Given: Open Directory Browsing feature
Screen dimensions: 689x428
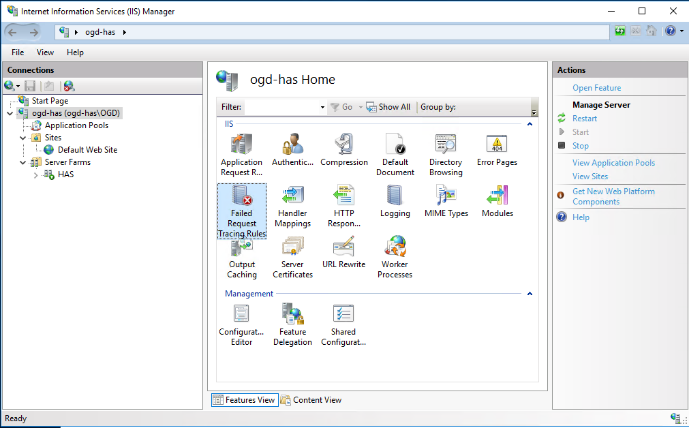Looking at the screenshot, I should coord(446,155).
